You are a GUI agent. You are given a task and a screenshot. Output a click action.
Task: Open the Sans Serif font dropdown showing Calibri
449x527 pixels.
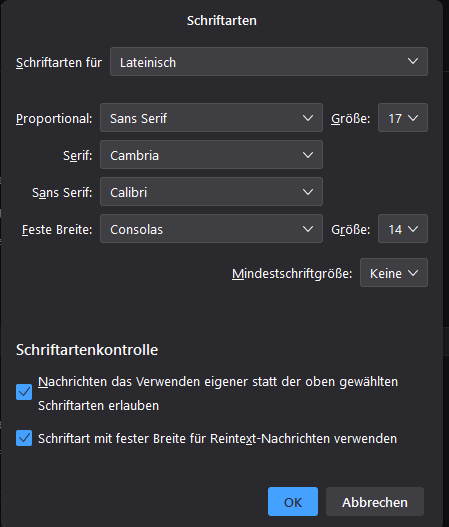(x=211, y=192)
